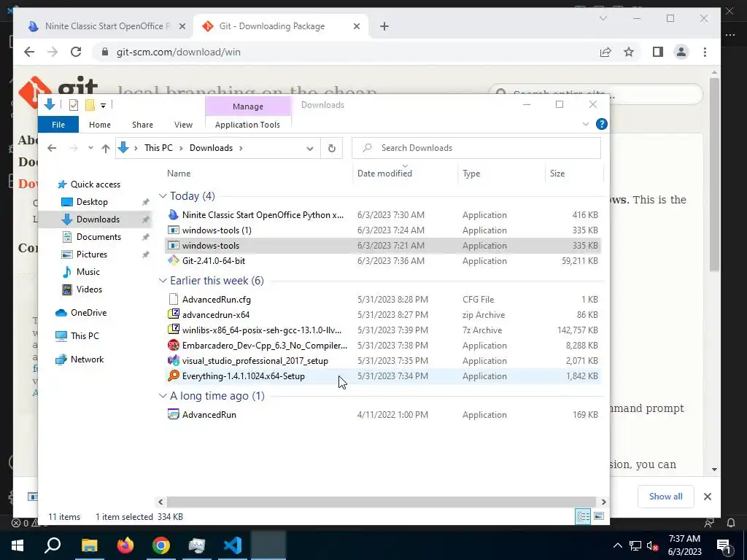747x560 pixels.
Task: Sort files by the Type column
Action: point(471,174)
